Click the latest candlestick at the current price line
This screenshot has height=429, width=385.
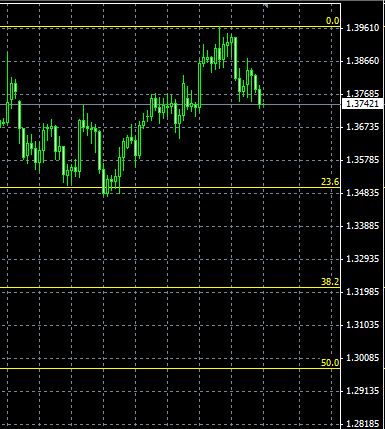(x=263, y=104)
